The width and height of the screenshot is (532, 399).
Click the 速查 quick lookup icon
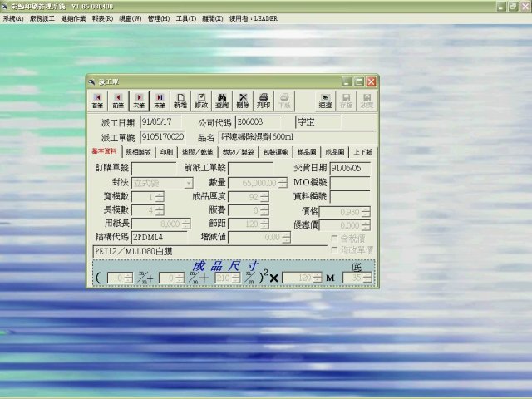[325, 101]
